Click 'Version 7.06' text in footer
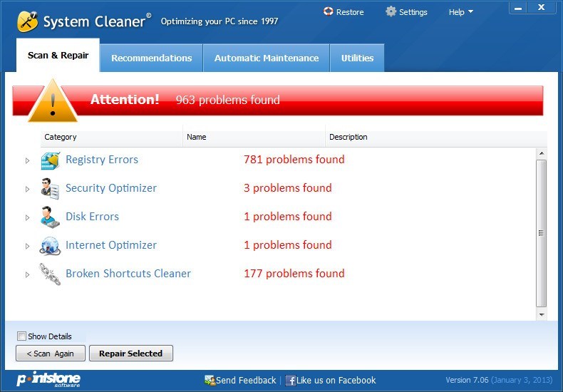This screenshot has width=563, height=392. 467,380
